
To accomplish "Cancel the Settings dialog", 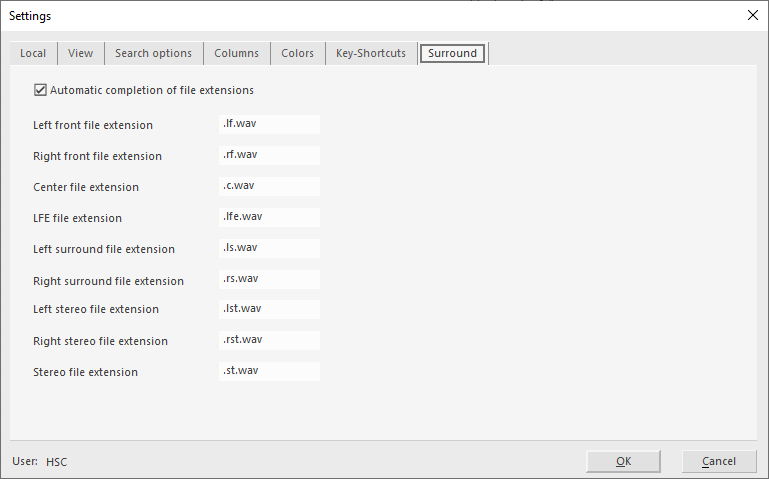I will point(718,461).
